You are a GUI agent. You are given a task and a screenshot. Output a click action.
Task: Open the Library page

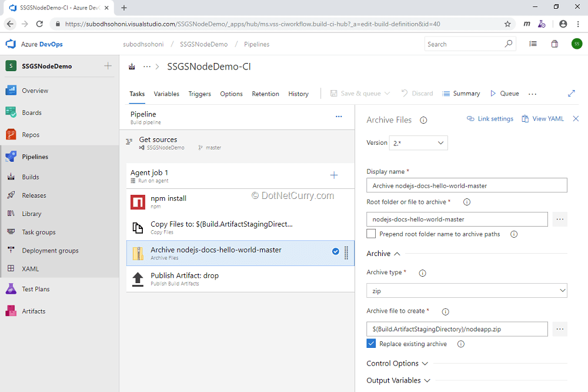[x=32, y=214]
